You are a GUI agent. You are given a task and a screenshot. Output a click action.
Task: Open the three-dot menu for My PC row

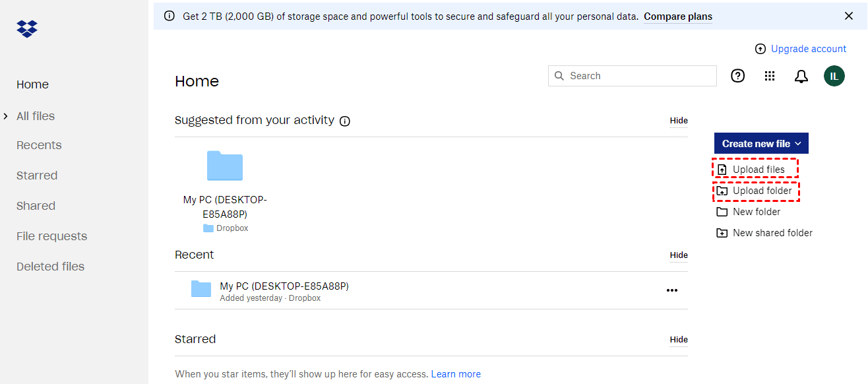click(672, 290)
